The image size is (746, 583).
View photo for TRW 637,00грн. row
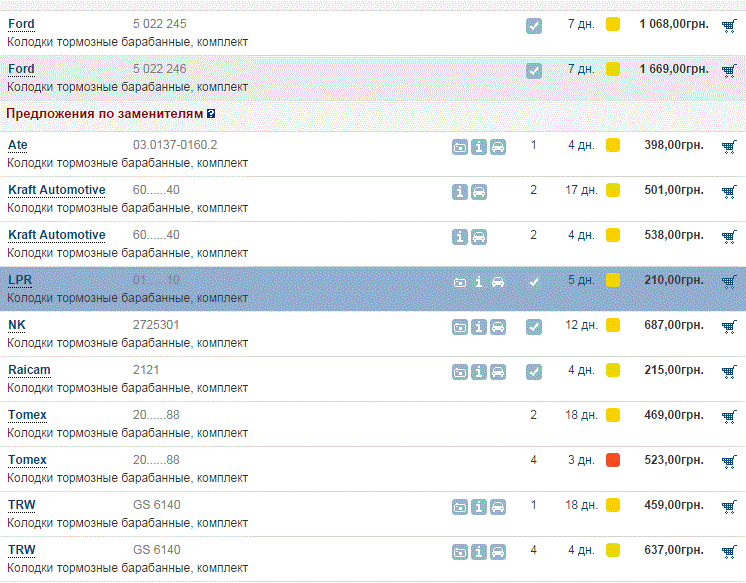[460, 552]
